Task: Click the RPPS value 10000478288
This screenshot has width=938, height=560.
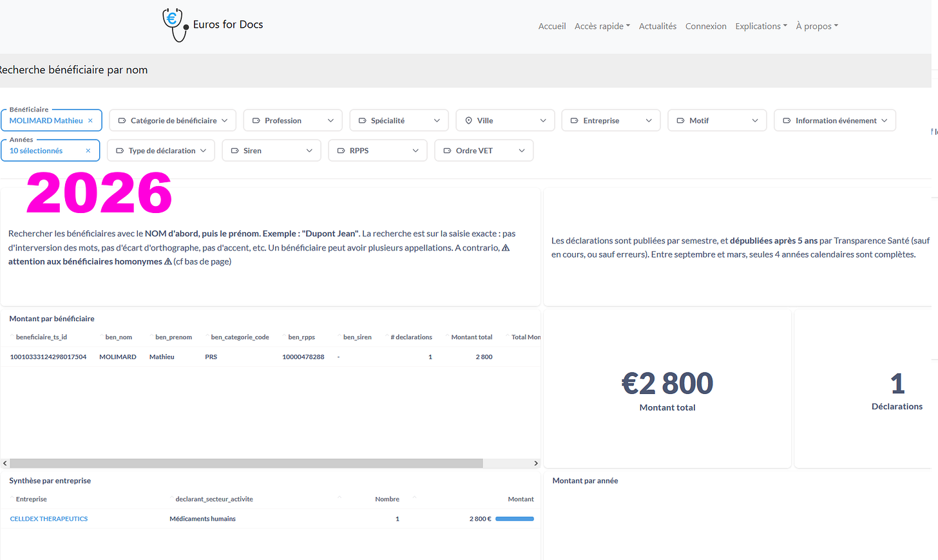Action: point(303,357)
